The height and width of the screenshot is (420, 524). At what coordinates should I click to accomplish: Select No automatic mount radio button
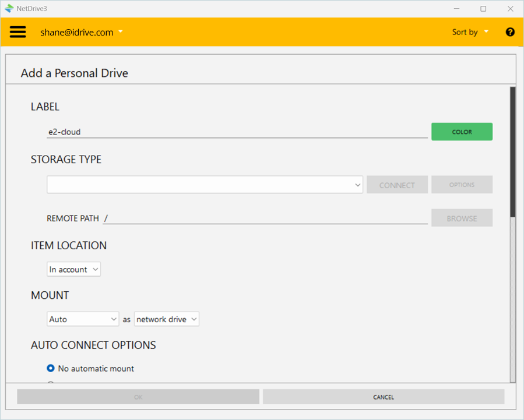pyautogui.click(x=51, y=368)
